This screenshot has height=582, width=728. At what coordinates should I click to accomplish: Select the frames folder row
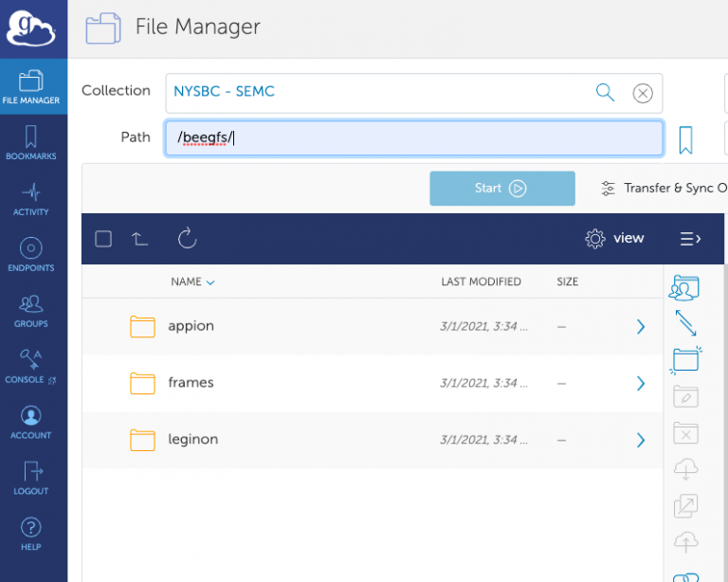[373, 383]
